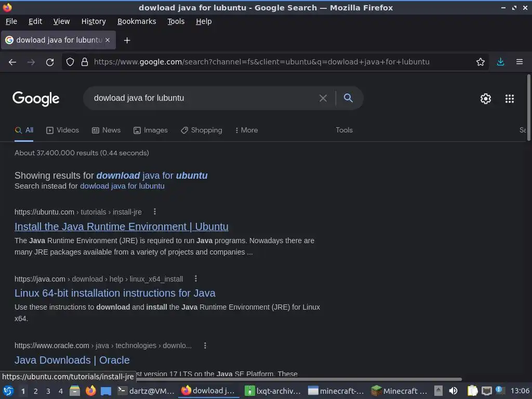
Task: Click the network status tray icon
Action: click(486, 391)
